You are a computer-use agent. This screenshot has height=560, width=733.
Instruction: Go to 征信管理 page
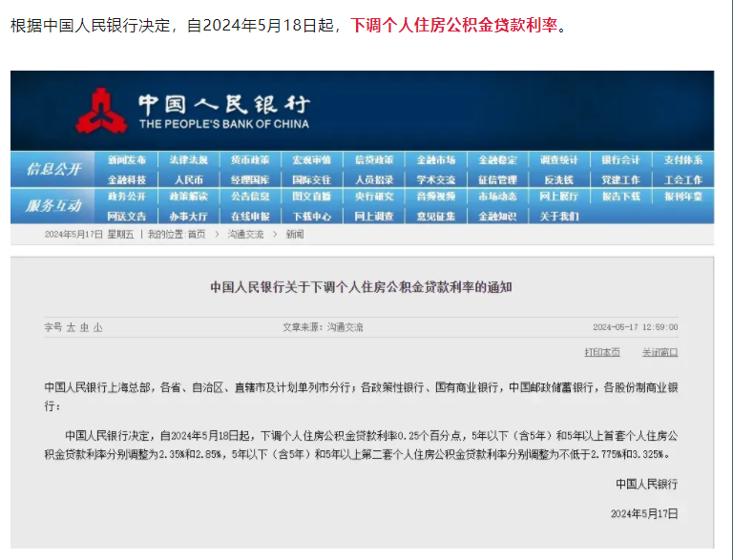coord(497,180)
